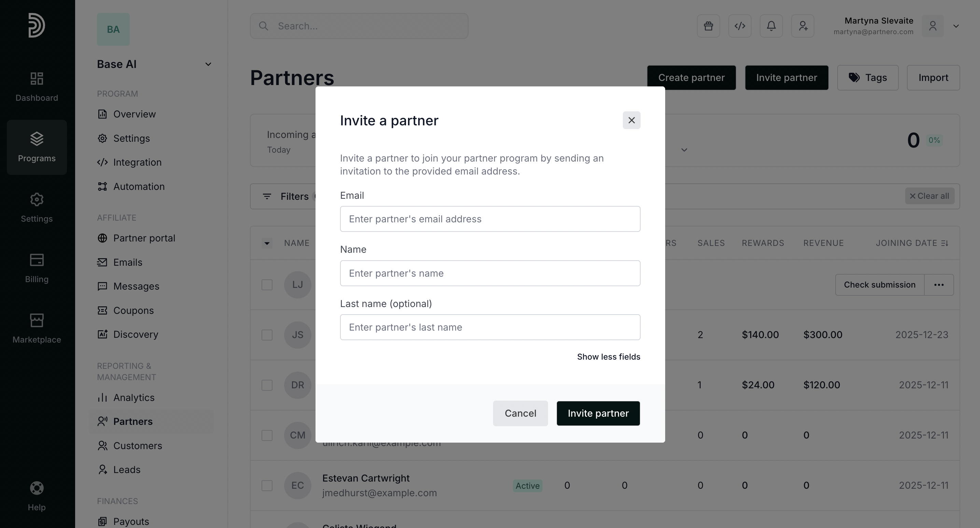Expand the Base AI program dropdown

tap(208, 64)
